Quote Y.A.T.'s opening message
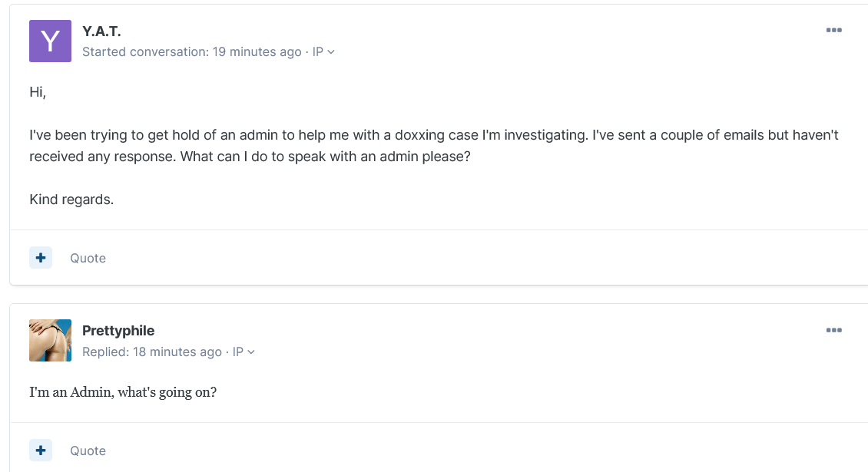868x472 pixels. 88,258
